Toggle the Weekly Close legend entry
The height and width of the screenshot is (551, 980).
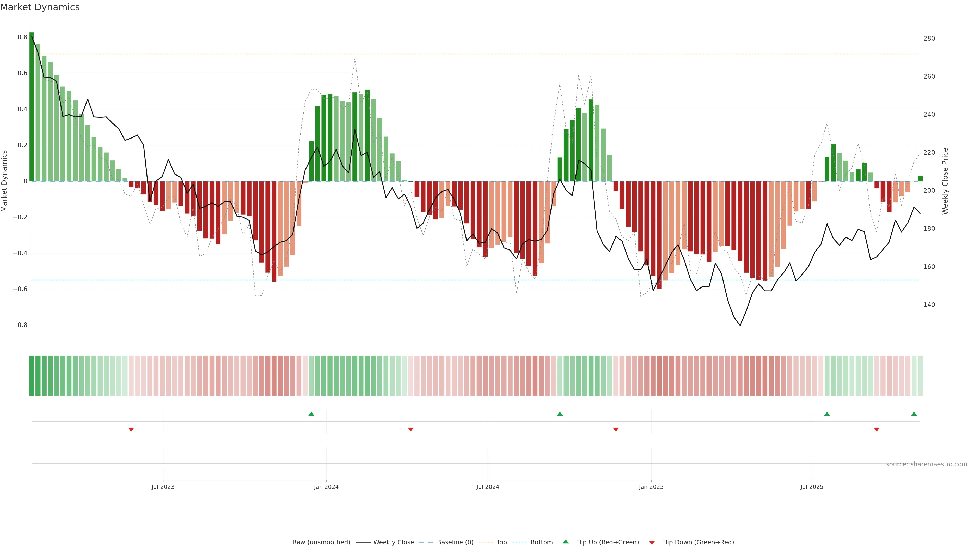pos(393,542)
